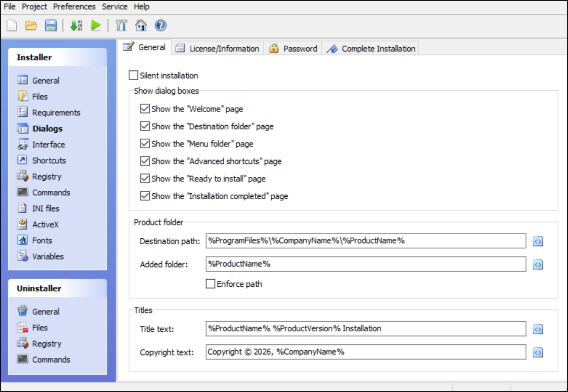Save the project using the floppy disk icon
Screen dimensions: 568x392
coord(51,25)
